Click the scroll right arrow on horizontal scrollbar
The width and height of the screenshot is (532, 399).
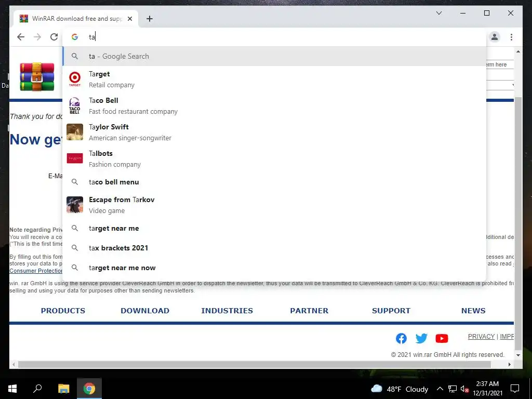[x=510, y=364]
